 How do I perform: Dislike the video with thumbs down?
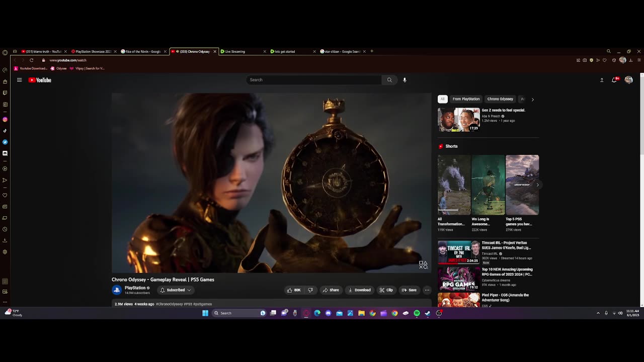[x=310, y=290]
